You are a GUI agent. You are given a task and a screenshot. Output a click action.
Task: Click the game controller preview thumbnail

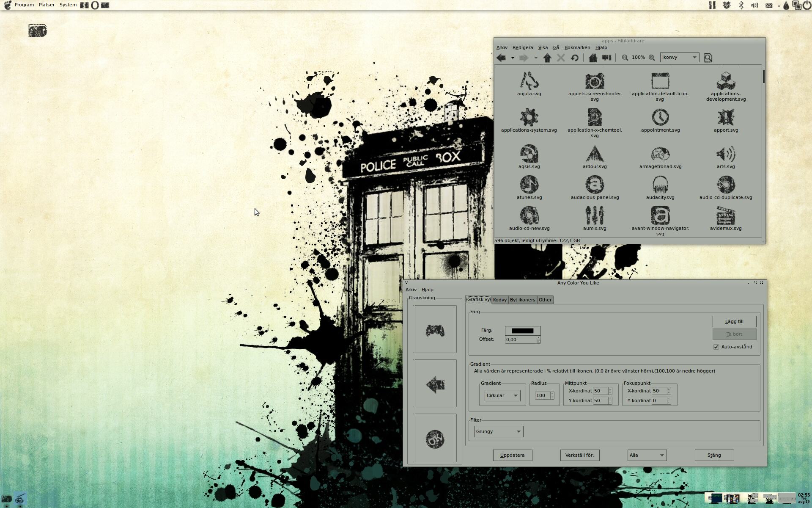pos(434,329)
